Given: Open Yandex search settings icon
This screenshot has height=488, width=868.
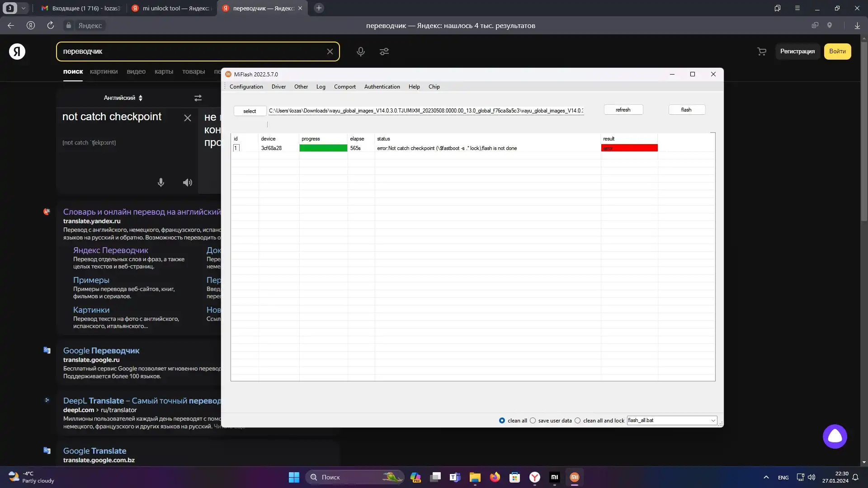Looking at the screenshot, I should (384, 52).
